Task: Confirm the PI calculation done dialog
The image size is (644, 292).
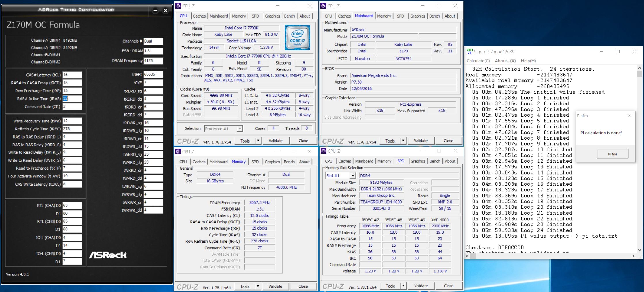Action: [x=612, y=154]
